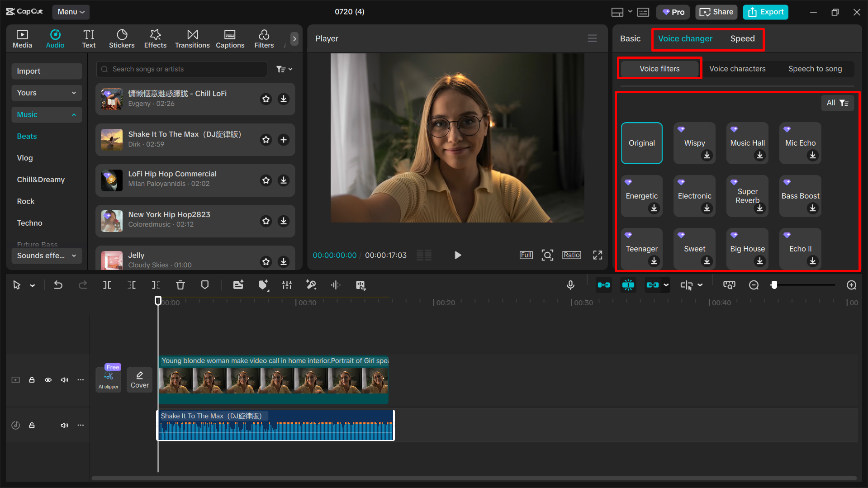Image resolution: width=868 pixels, height=488 pixels.
Task: Switch to the Voice characters tab
Action: [x=737, y=69]
